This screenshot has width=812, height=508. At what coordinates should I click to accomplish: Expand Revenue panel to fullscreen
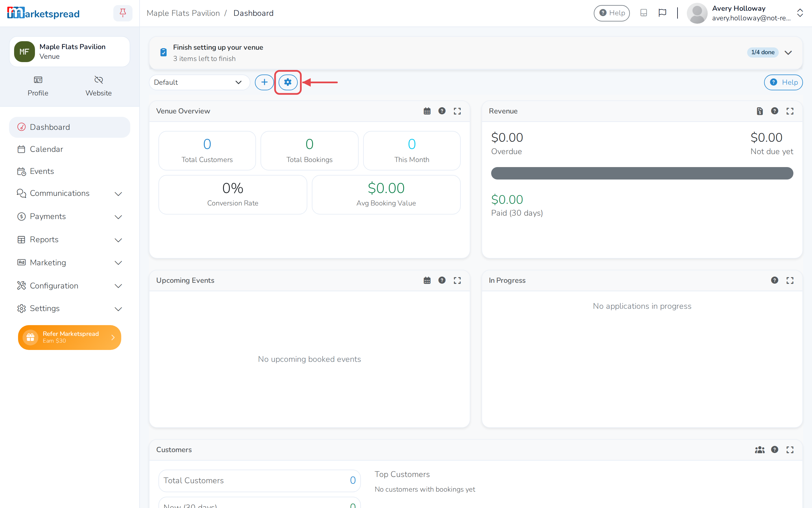790,111
